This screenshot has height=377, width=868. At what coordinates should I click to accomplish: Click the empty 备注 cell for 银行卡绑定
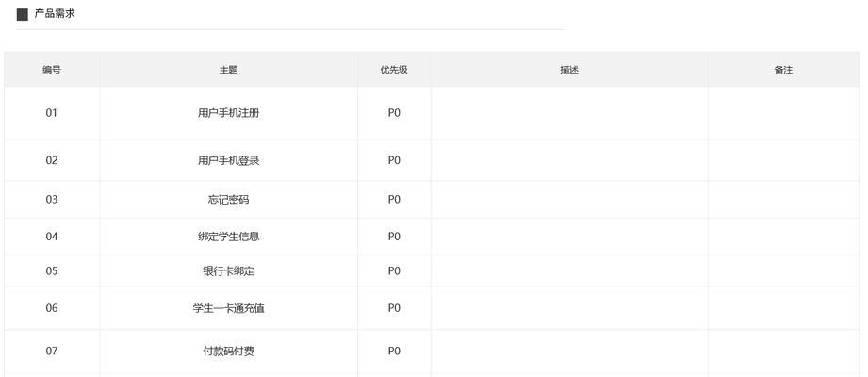pyautogui.click(x=783, y=270)
